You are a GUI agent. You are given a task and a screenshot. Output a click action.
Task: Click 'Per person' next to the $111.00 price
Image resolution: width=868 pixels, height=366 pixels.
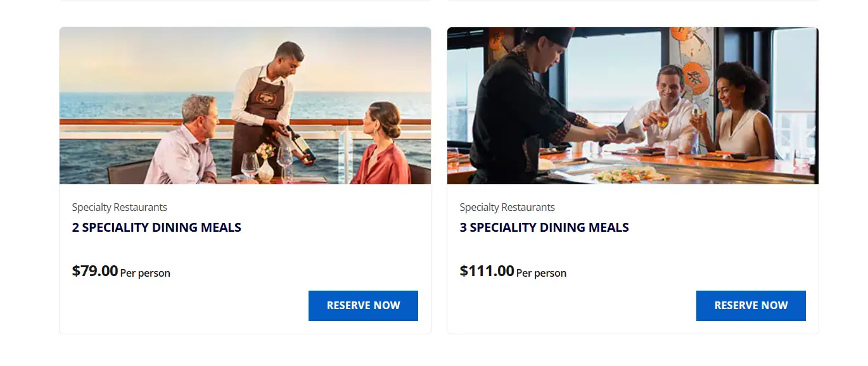pyautogui.click(x=541, y=274)
